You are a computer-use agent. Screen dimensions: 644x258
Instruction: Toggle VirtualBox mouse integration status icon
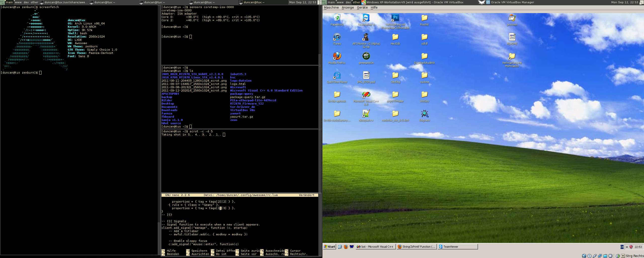click(618, 256)
